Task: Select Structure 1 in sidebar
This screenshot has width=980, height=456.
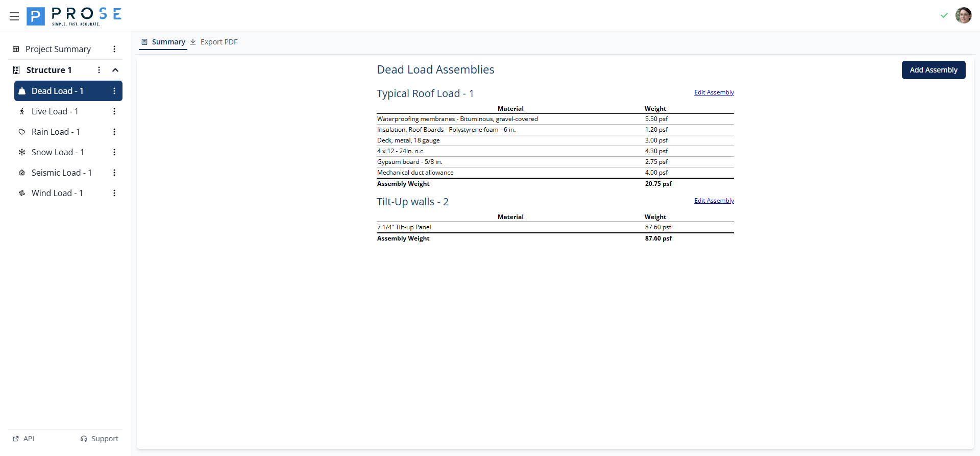Action: tap(49, 70)
